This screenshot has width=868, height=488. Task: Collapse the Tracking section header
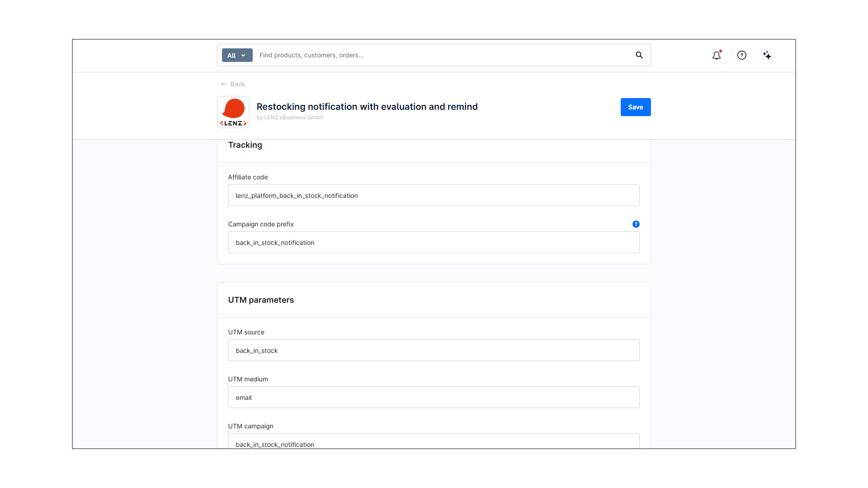[x=245, y=145]
